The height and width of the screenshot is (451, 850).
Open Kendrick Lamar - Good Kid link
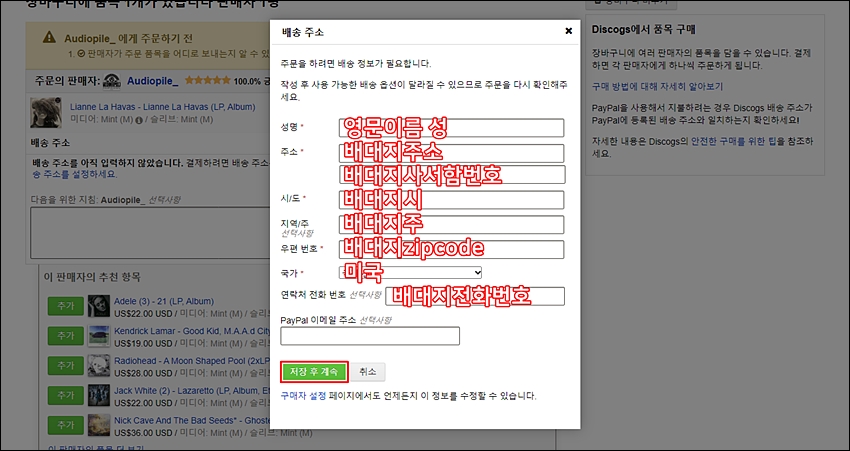[x=192, y=331]
